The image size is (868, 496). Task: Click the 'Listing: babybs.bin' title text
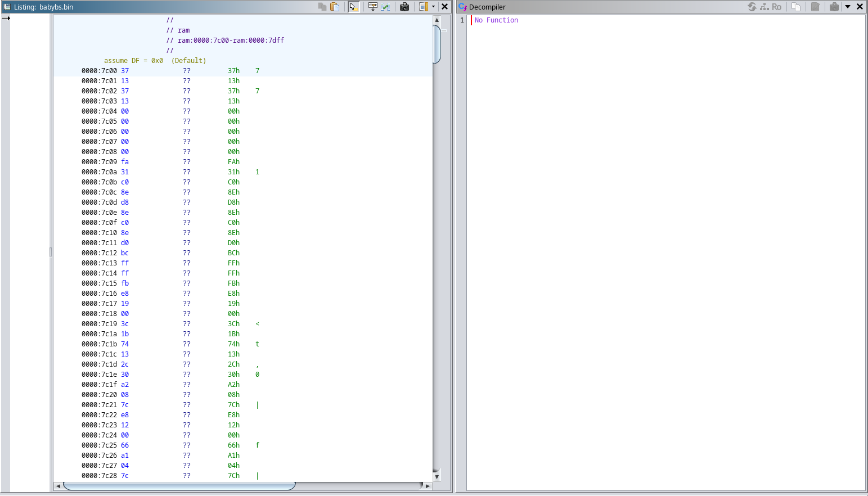click(x=43, y=7)
